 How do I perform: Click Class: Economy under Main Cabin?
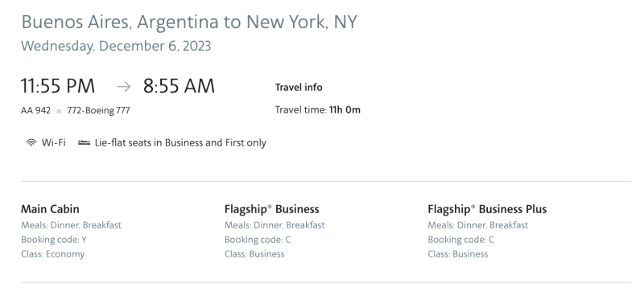52,254
